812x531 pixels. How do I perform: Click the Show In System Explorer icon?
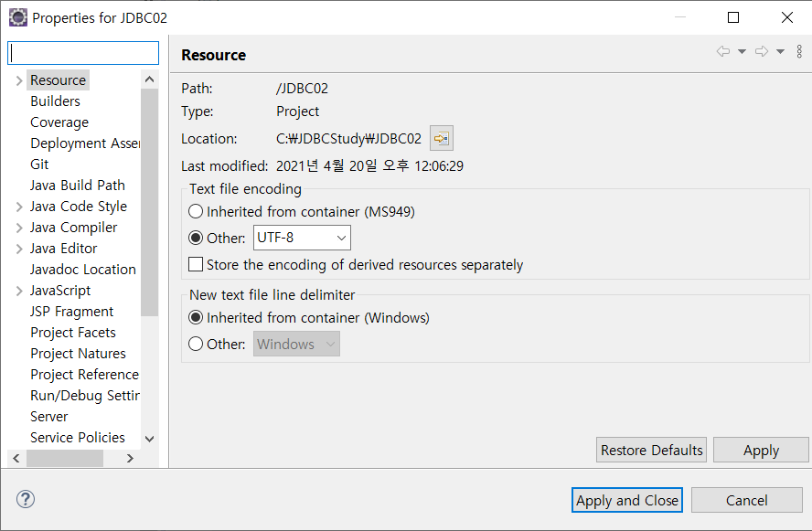[x=442, y=138]
